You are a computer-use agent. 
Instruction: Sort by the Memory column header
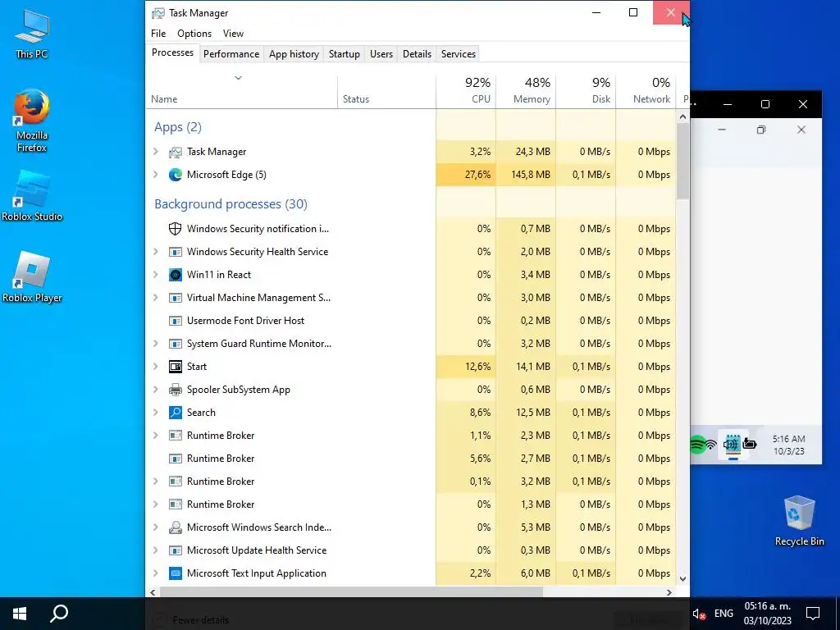[526, 91]
